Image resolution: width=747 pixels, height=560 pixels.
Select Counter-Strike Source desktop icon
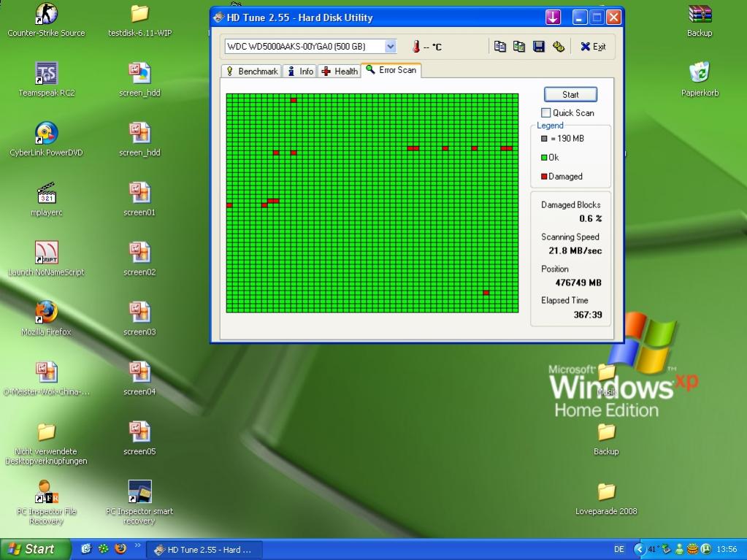(x=46, y=20)
